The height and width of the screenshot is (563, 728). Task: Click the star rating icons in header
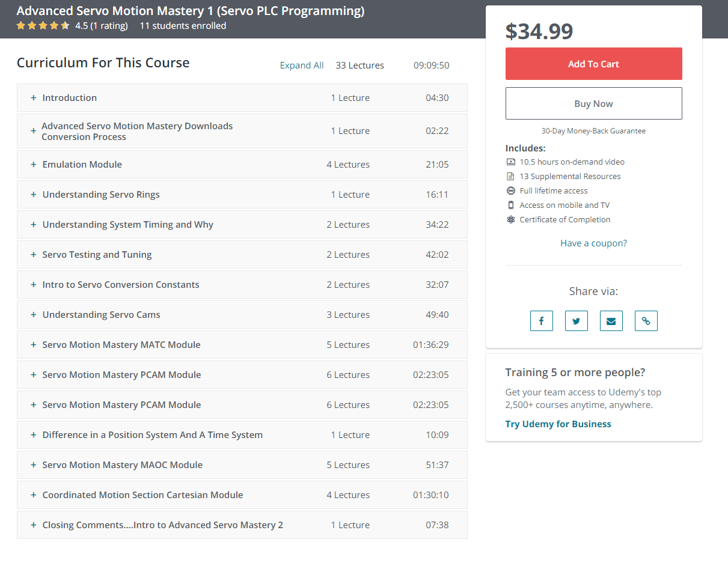click(43, 26)
